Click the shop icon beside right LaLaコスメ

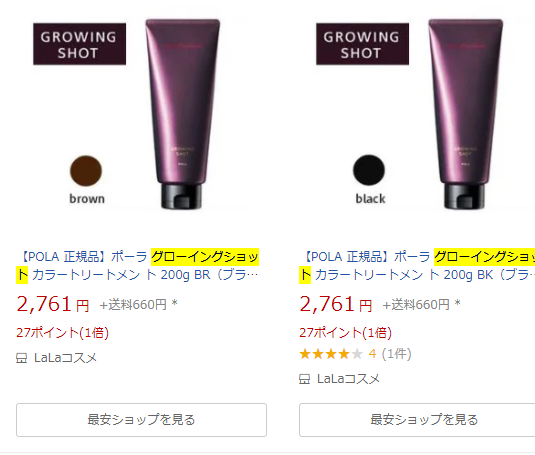click(x=304, y=379)
